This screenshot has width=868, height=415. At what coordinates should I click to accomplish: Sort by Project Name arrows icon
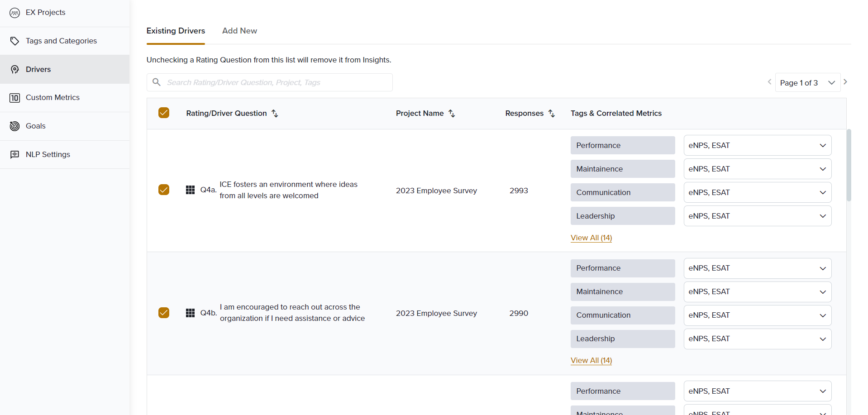coord(452,114)
